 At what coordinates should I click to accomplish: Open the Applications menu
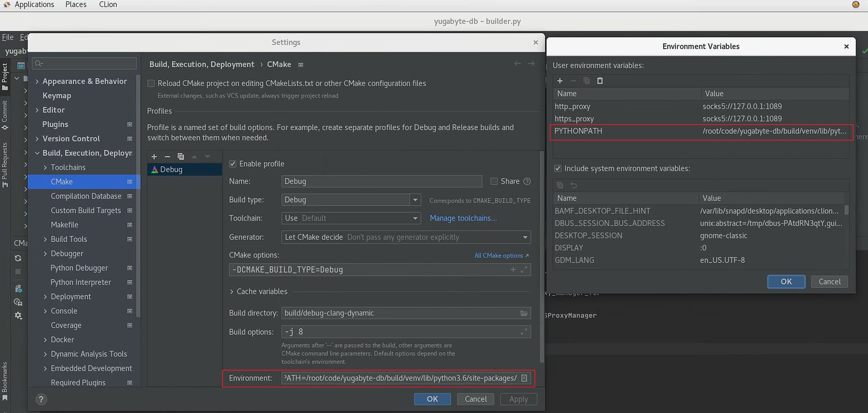click(x=34, y=5)
